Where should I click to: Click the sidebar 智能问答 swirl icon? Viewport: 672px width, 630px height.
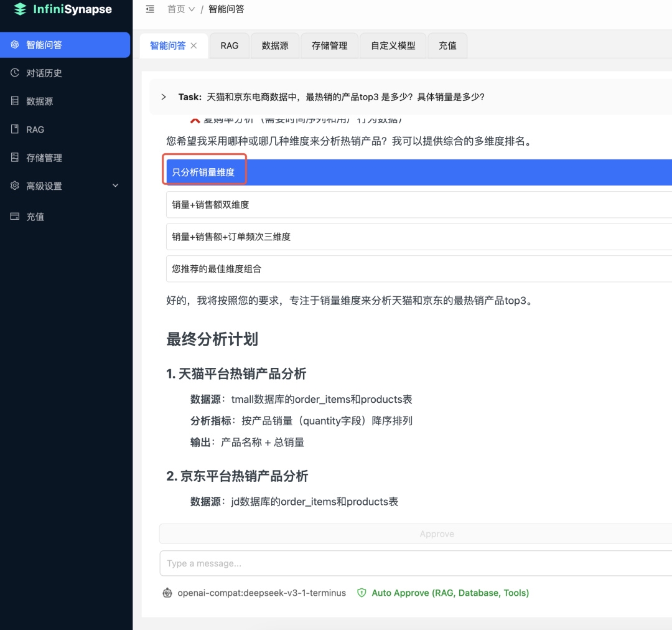(x=14, y=45)
